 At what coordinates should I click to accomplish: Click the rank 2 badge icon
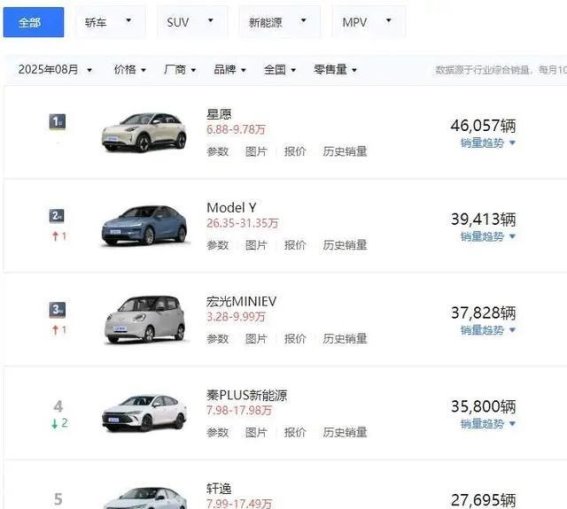57,216
